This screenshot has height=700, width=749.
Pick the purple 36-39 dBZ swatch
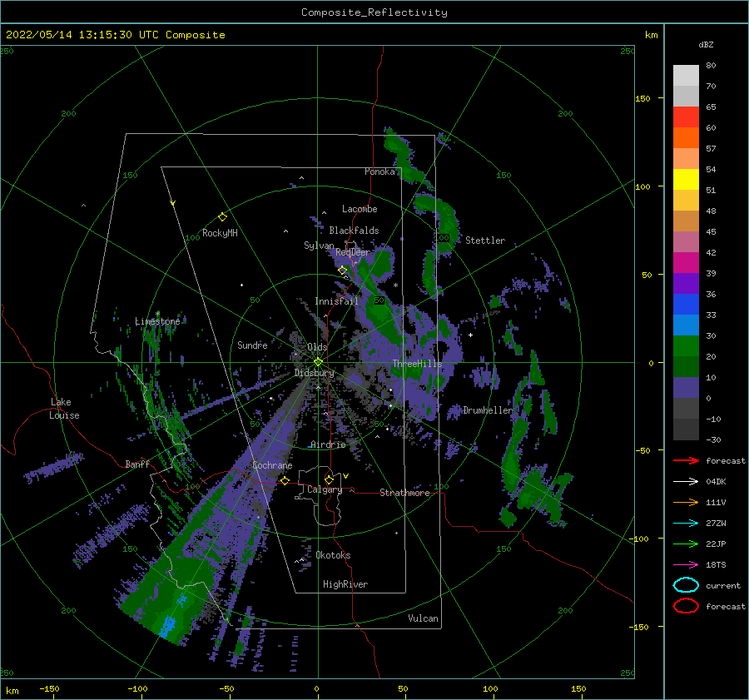(686, 284)
